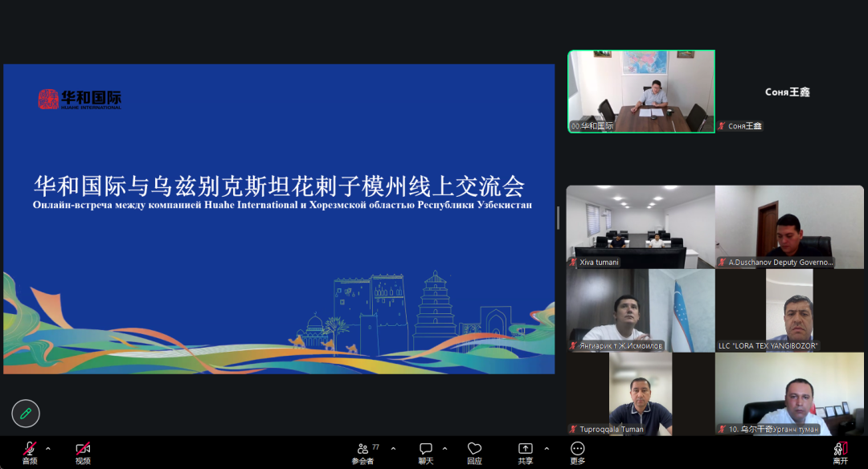This screenshot has height=469, width=868.
Task: Click the large Соня王鑫 name text
Action: point(787,92)
